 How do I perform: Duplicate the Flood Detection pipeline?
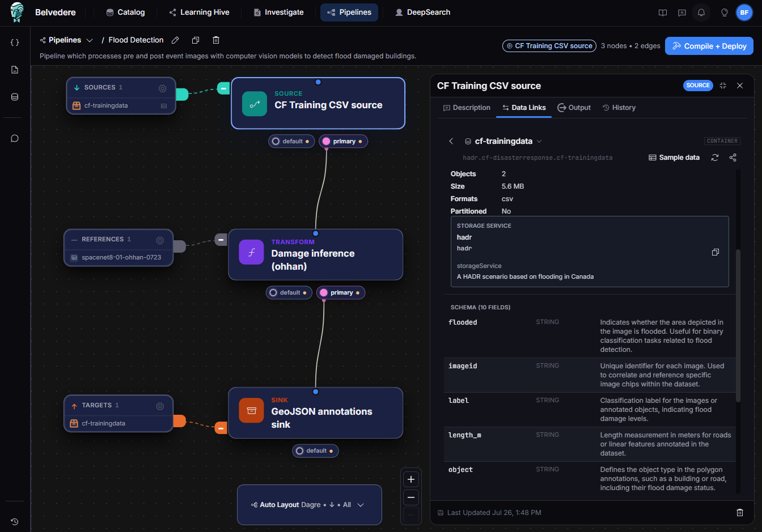pyautogui.click(x=196, y=40)
